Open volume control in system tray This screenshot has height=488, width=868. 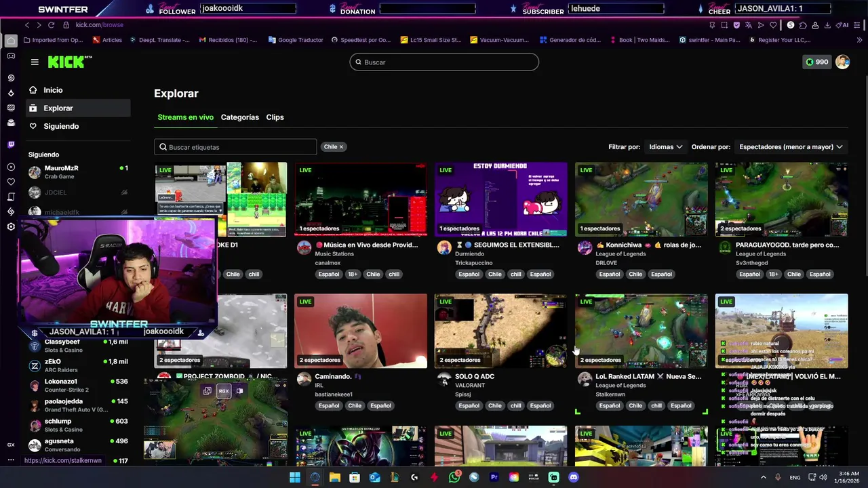[x=823, y=477]
